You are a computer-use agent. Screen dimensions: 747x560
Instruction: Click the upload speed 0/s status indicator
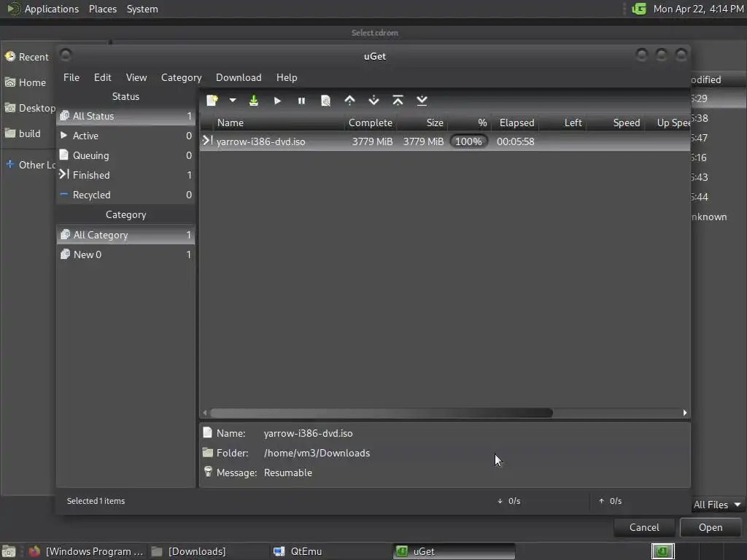point(611,501)
